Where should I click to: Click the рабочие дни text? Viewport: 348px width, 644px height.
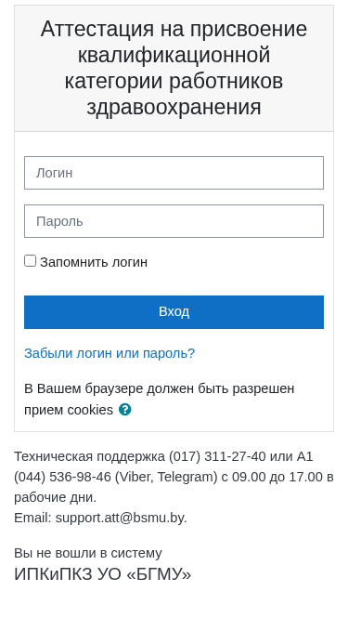point(55,497)
